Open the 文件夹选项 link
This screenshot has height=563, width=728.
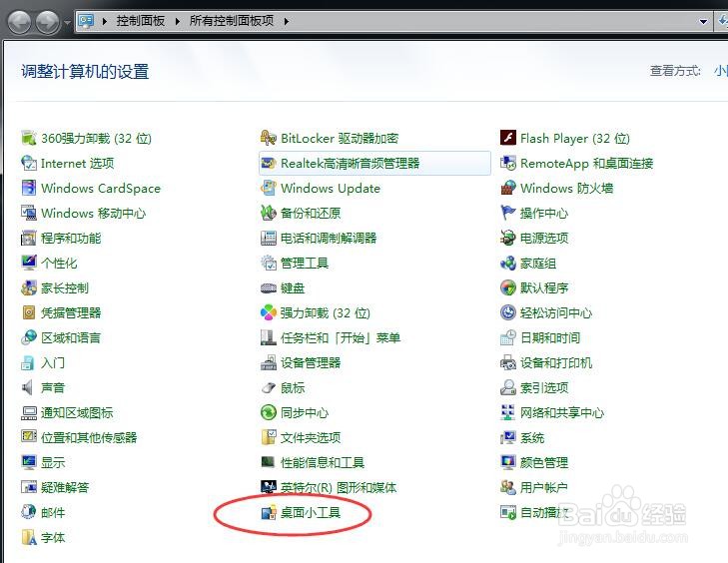tap(311, 437)
